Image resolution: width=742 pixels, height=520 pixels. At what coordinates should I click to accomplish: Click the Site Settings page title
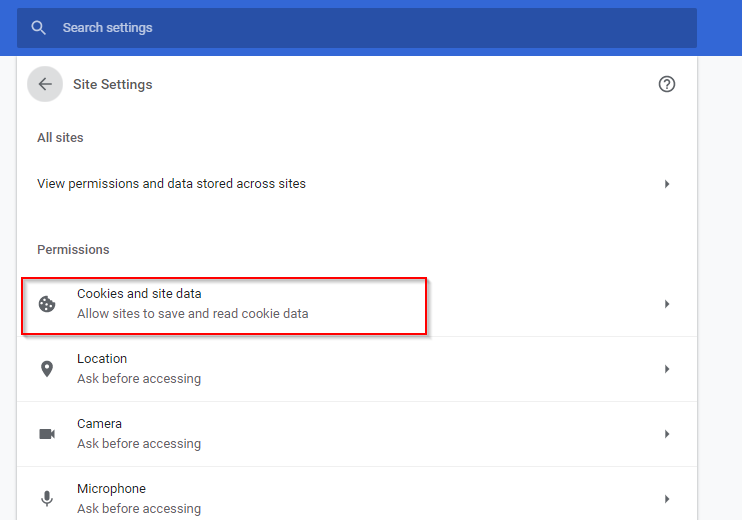(113, 84)
